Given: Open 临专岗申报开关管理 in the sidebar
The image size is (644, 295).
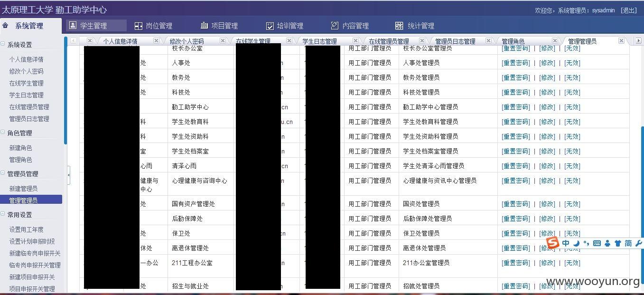Looking at the screenshot, I should coord(35,265).
